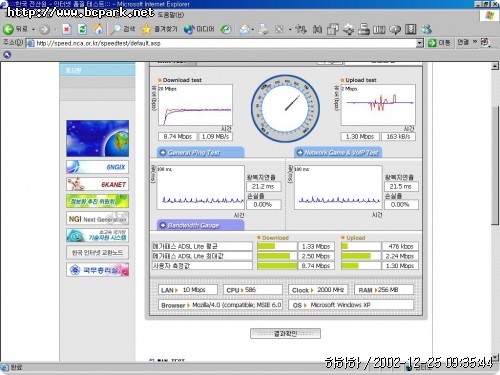Click the 21.2 ms round-trip delay value
The height and width of the screenshot is (375, 500).
(263, 187)
